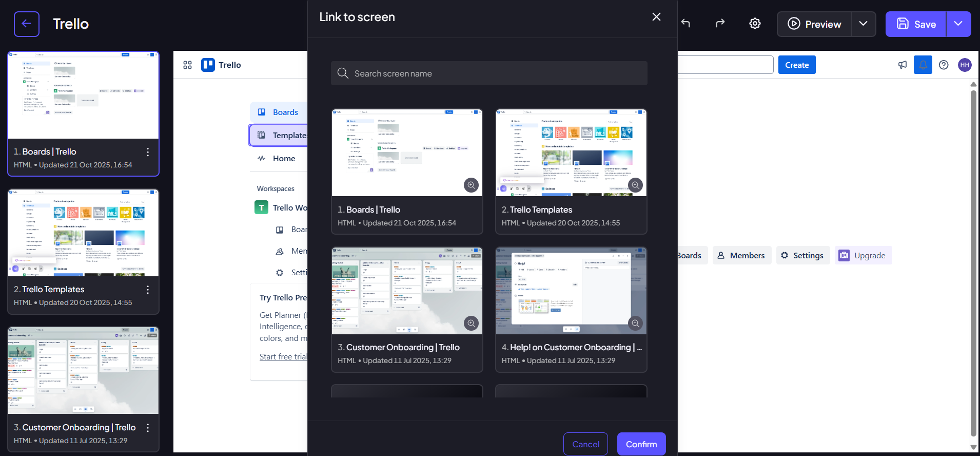980x456 pixels.
Task: Expand the Save dropdown arrow
Action: [958, 24]
